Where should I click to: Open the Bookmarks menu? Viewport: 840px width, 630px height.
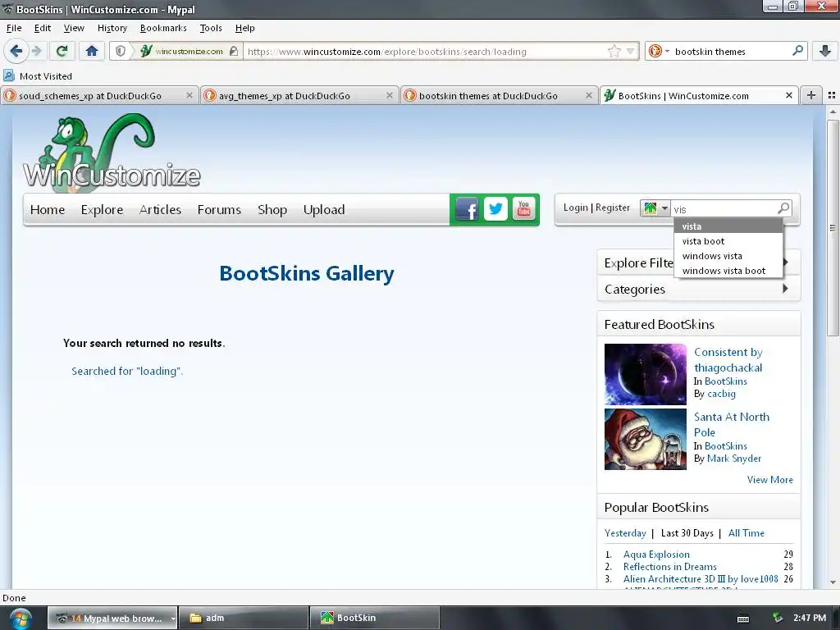(163, 28)
